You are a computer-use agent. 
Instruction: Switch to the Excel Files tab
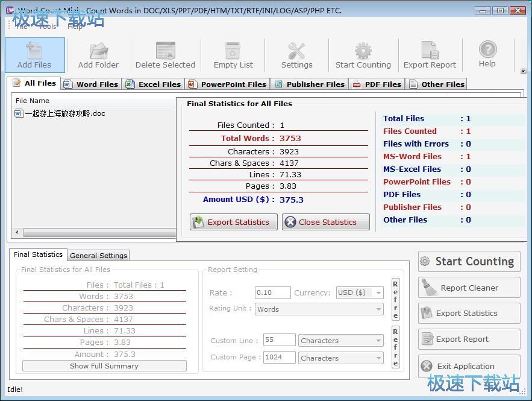click(x=153, y=84)
